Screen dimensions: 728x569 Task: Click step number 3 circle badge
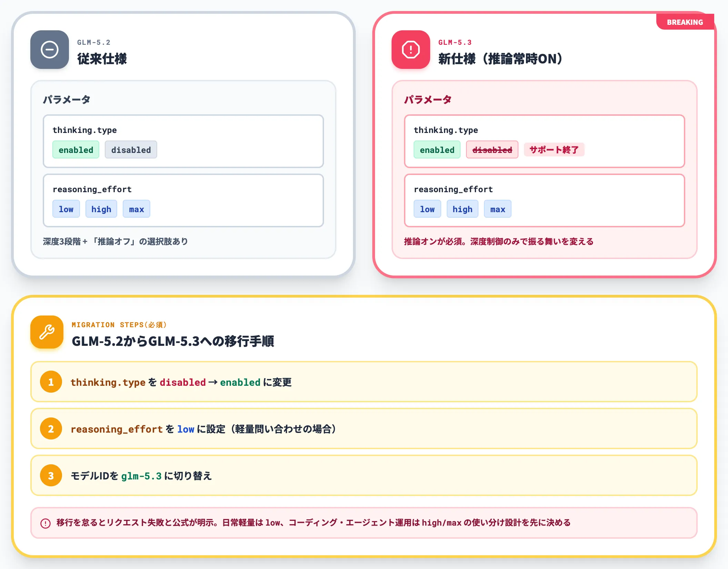51,475
